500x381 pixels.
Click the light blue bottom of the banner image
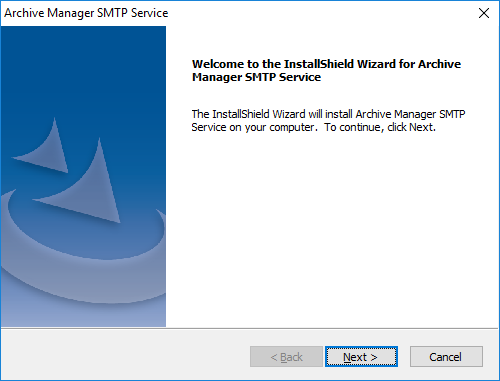click(83, 315)
